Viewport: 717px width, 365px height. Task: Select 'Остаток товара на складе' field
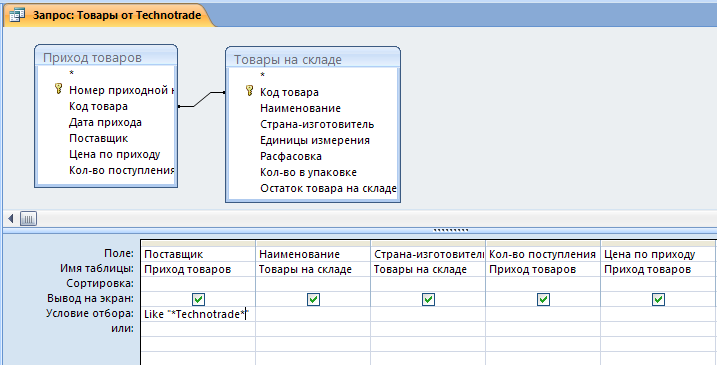point(328,188)
